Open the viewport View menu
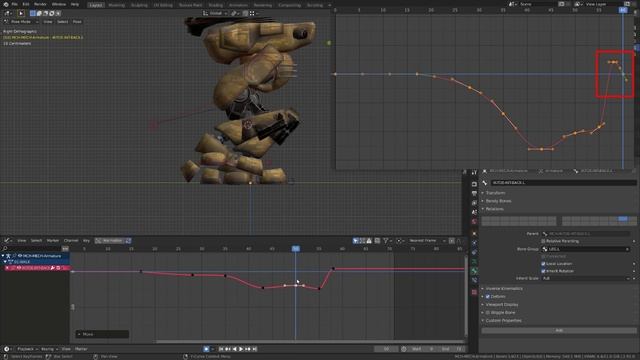The height and width of the screenshot is (360, 640). pos(48,22)
